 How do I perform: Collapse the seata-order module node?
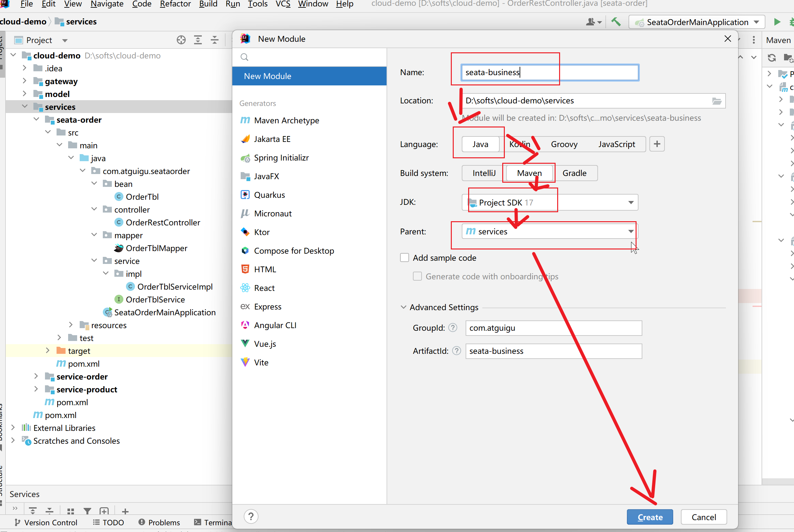tap(36, 119)
